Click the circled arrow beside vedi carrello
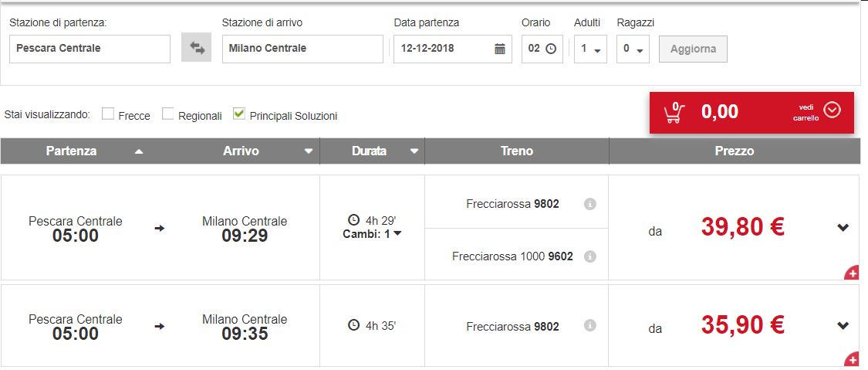Image resolution: width=868 pixels, height=370 pixels. tap(832, 110)
